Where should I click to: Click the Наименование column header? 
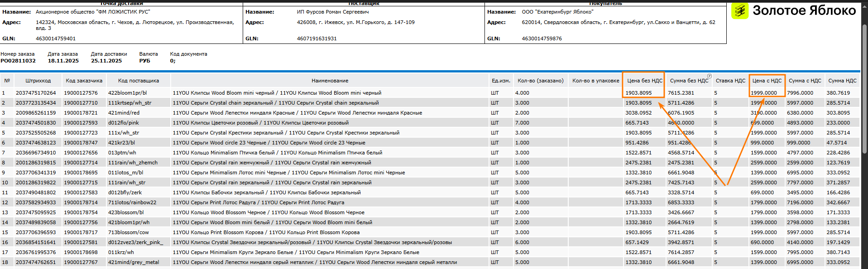330,81
